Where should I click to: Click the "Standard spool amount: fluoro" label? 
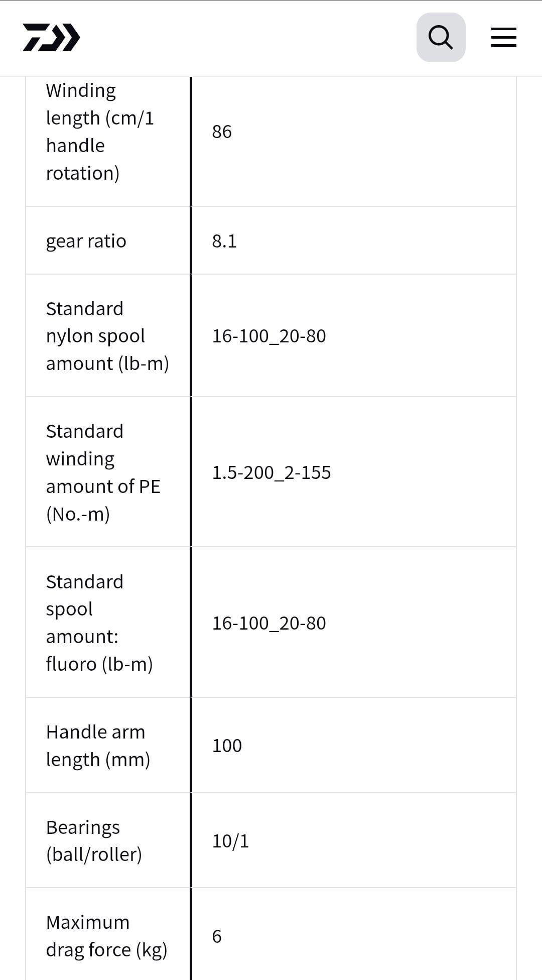point(99,623)
